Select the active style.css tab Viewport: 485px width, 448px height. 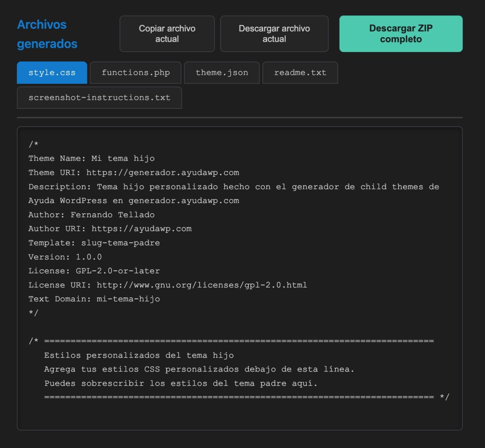click(x=52, y=73)
